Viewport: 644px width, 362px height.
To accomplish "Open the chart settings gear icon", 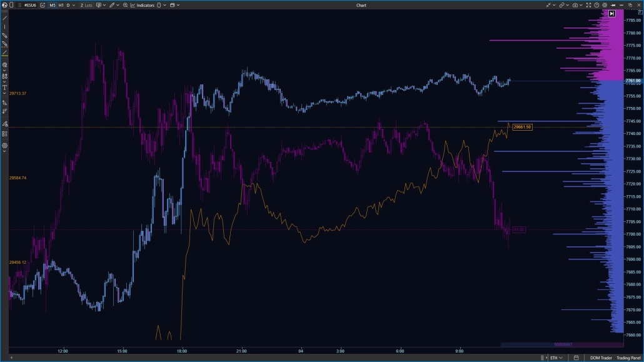I will click(x=605, y=6).
